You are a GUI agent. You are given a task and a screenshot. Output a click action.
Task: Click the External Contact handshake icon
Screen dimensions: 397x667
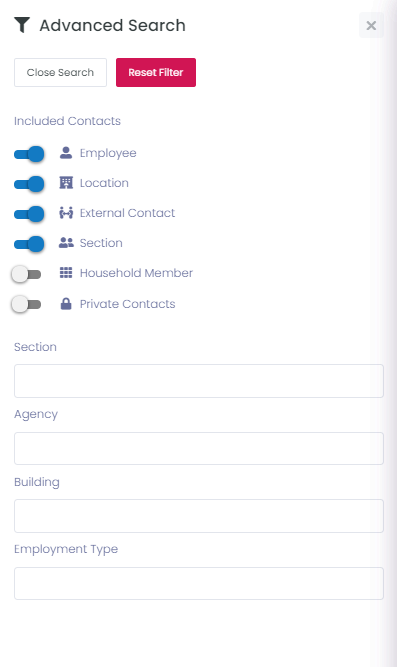tap(66, 213)
